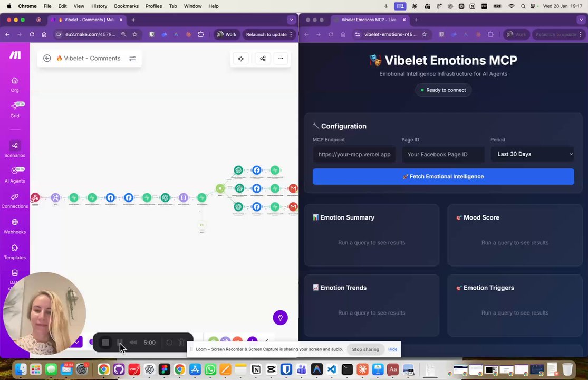
Task: Select the top branch Facebook module
Action: pos(256,170)
